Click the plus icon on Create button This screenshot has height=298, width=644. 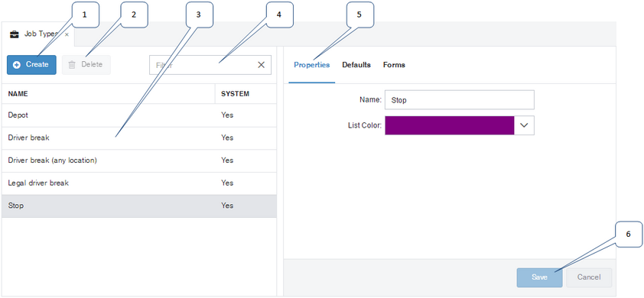[17, 65]
